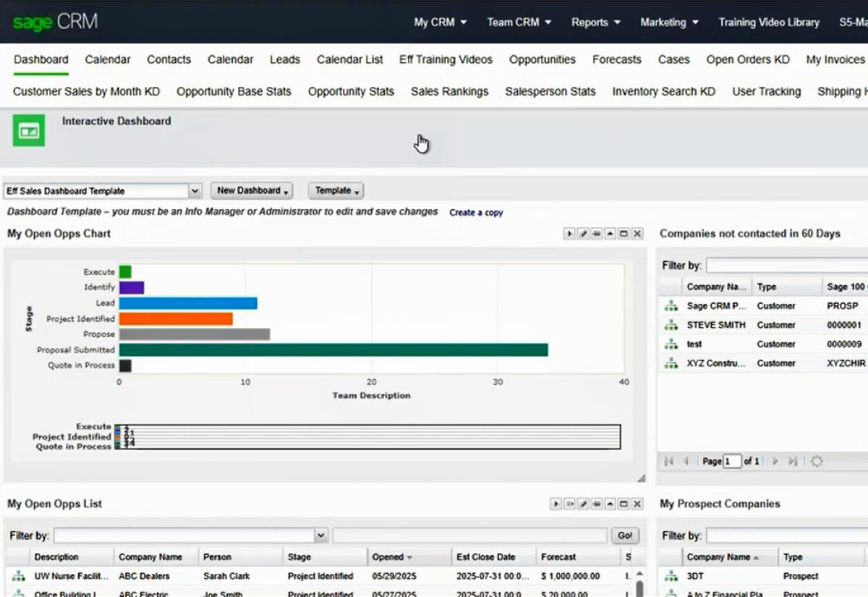Click the resize grip at My Open Opps Chart corner
This screenshot has height=597, width=868.
(640, 478)
